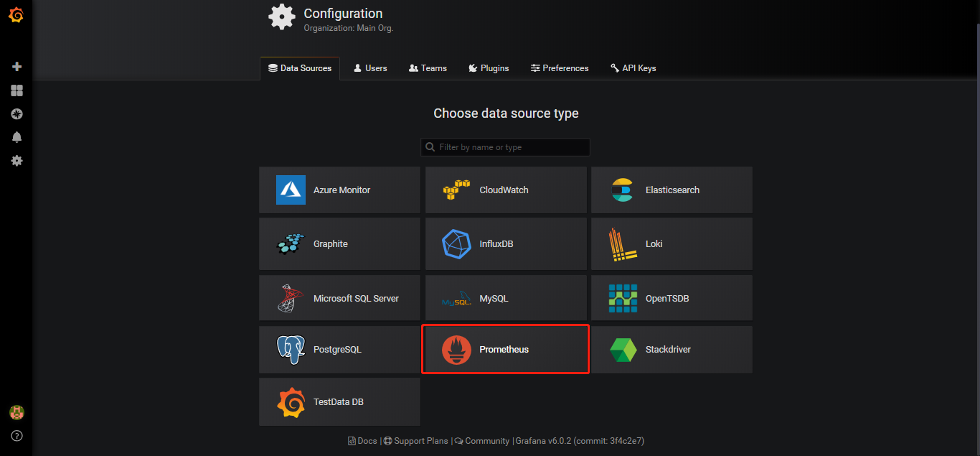Open the Teams tab
The width and height of the screenshot is (980, 456).
click(x=428, y=68)
